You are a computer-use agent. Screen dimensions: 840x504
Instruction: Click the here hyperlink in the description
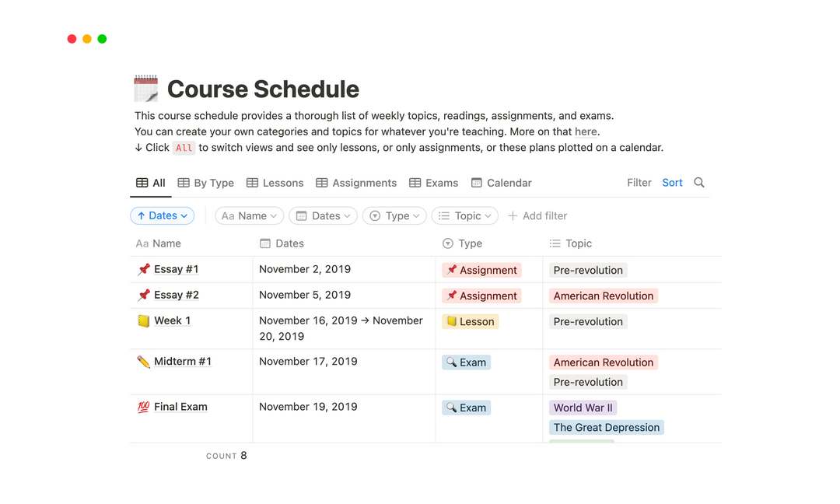click(586, 131)
